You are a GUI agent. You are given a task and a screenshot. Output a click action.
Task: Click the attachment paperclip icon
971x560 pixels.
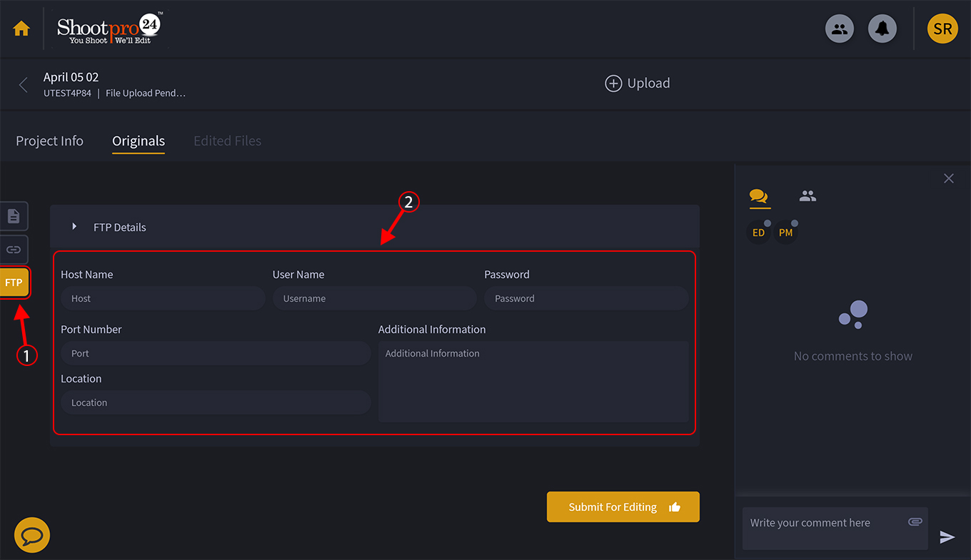click(x=915, y=522)
